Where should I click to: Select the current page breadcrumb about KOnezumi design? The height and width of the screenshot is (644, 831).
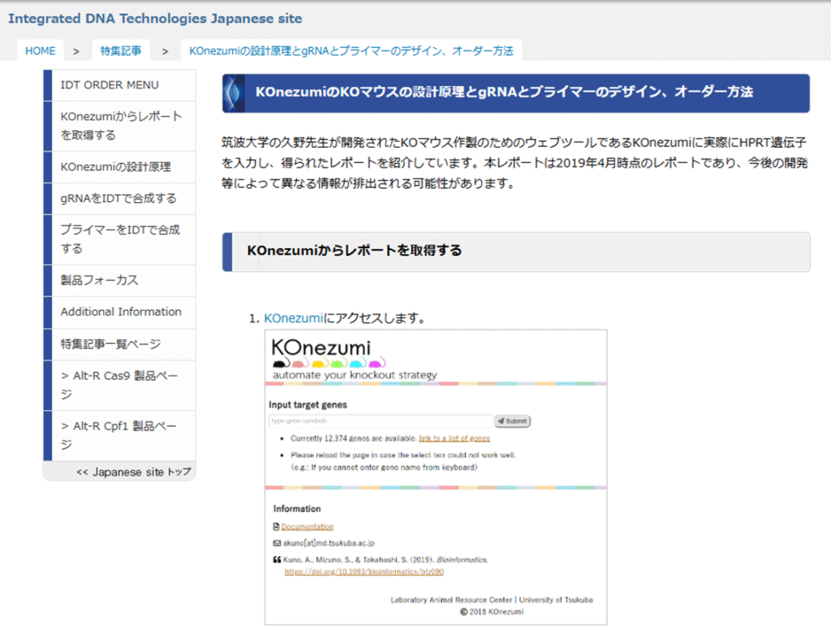(351, 50)
